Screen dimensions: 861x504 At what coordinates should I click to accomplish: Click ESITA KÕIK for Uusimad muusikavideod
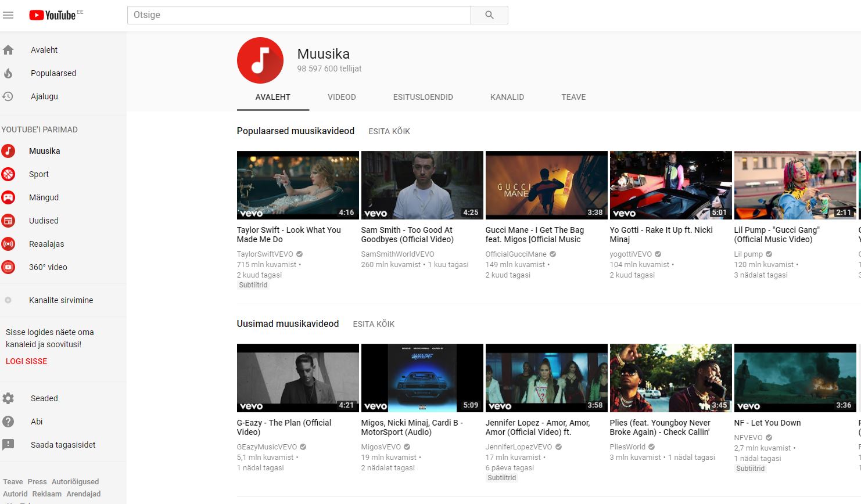pyautogui.click(x=374, y=324)
